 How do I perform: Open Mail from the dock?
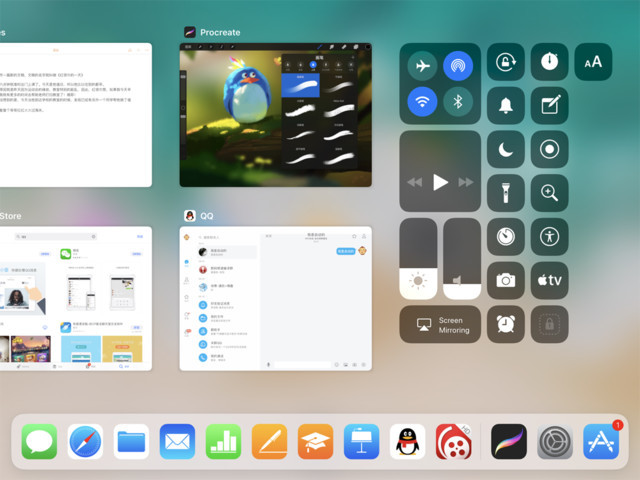coord(177,442)
